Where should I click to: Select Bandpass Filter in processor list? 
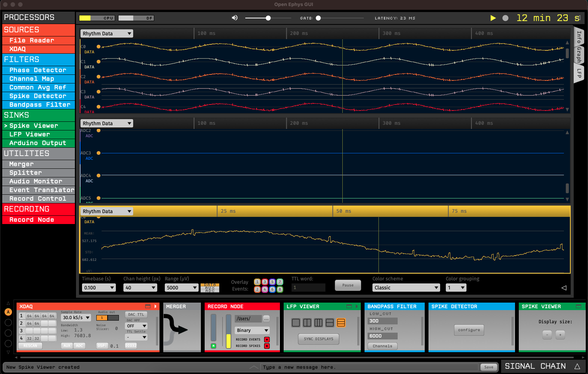click(40, 104)
